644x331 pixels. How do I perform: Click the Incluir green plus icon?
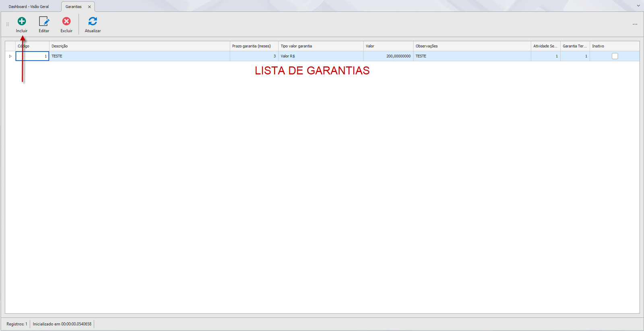[22, 21]
